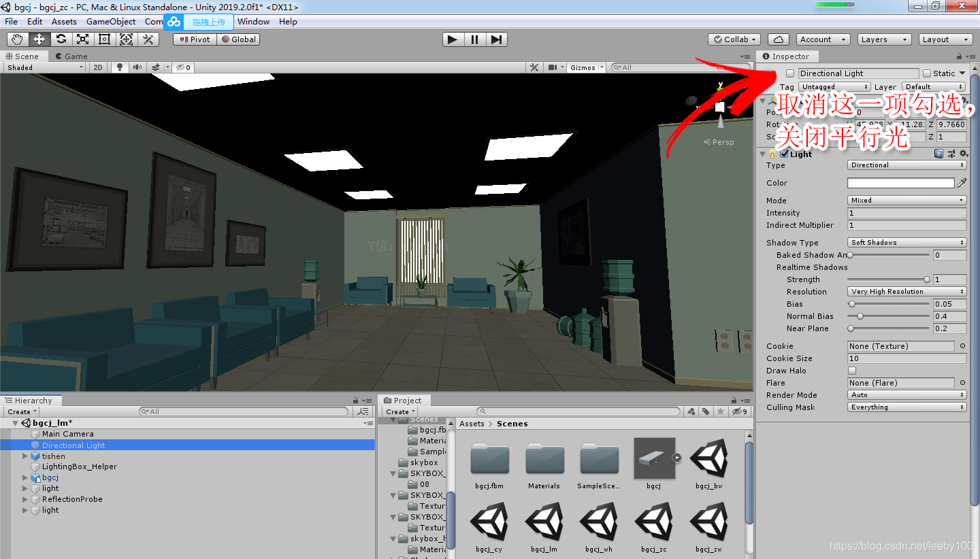The height and width of the screenshot is (559, 980).
Task: Enable the Directional Light active checkbox
Action: (790, 73)
